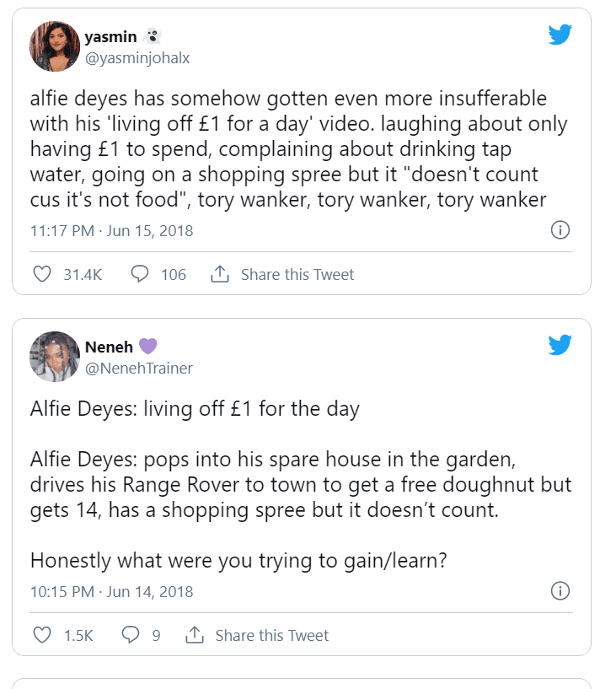Screen dimensions: 616x689
Task: Open replies bubble on Neneh's tweet
Action: click(131, 634)
